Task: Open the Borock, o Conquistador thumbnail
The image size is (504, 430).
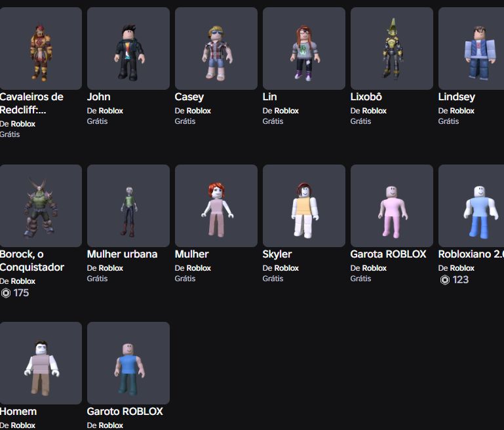Action: tap(41, 206)
